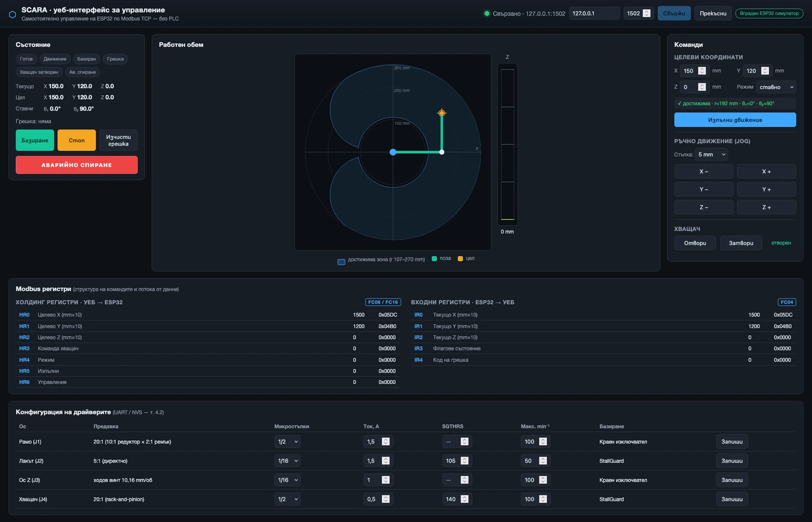Screen dimensions: 812x522
Task: Click the orange target legend swatch
Action: 460,259
